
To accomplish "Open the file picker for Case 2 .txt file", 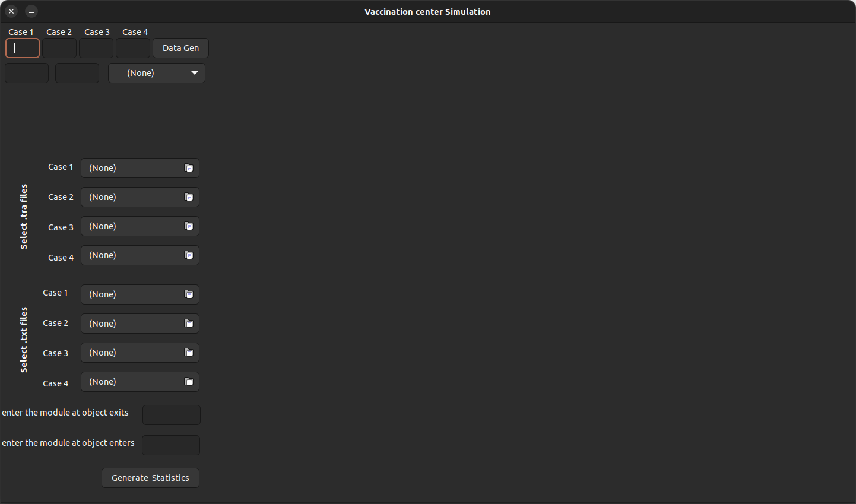I will point(189,323).
